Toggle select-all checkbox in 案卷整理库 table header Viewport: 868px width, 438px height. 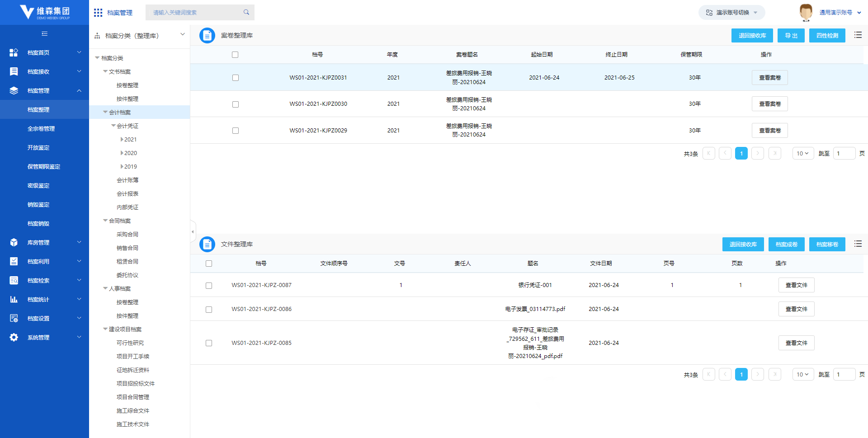235,55
